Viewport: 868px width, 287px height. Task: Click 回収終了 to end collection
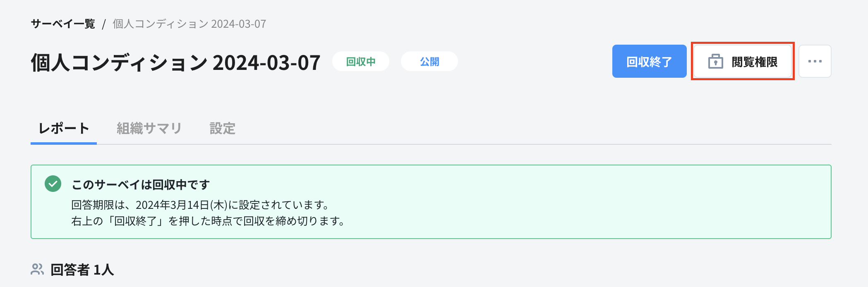649,61
